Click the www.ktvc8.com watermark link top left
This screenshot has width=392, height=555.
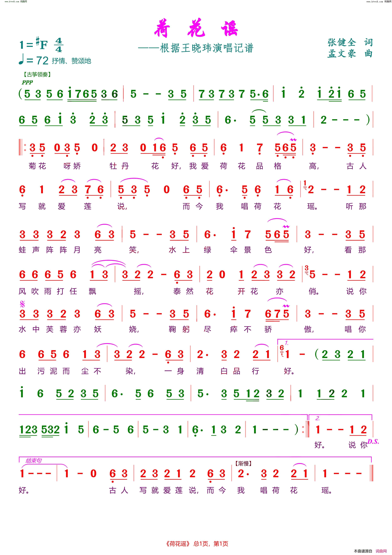[16, 2]
